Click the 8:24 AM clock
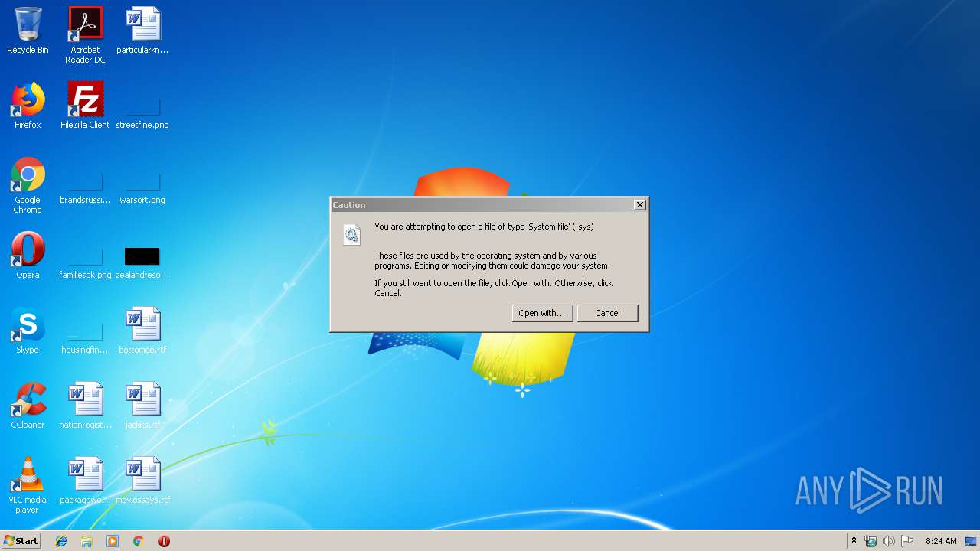Image resolution: width=980 pixels, height=551 pixels. point(941,541)
